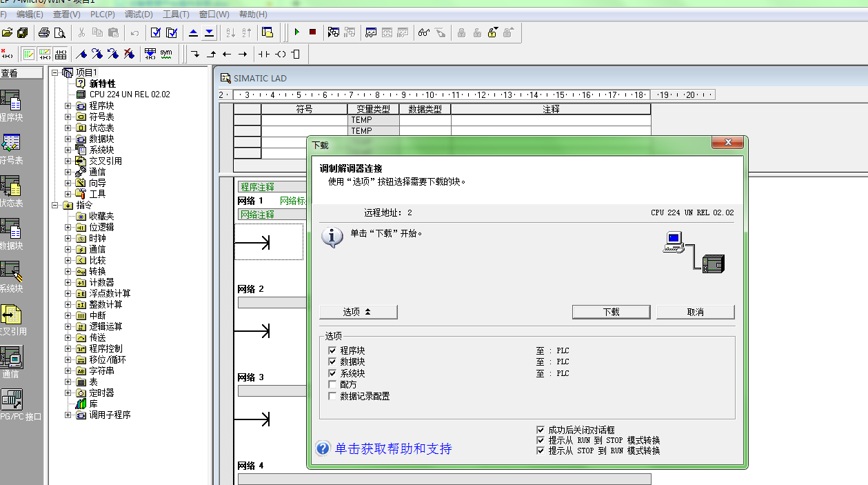Collapse the 指令 tree node
The image size is (868, 485).
[x=55, y=205]
